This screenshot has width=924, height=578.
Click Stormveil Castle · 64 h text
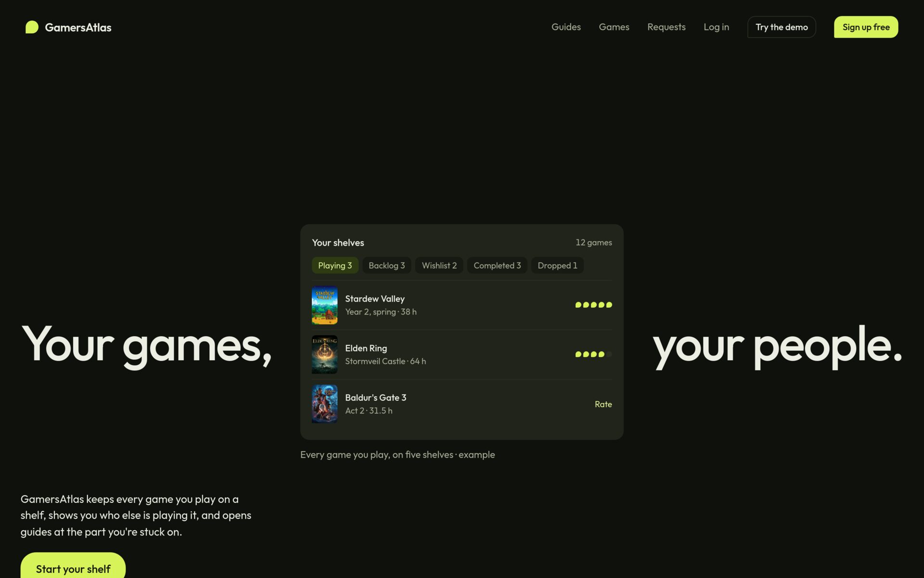pos(385,361)
